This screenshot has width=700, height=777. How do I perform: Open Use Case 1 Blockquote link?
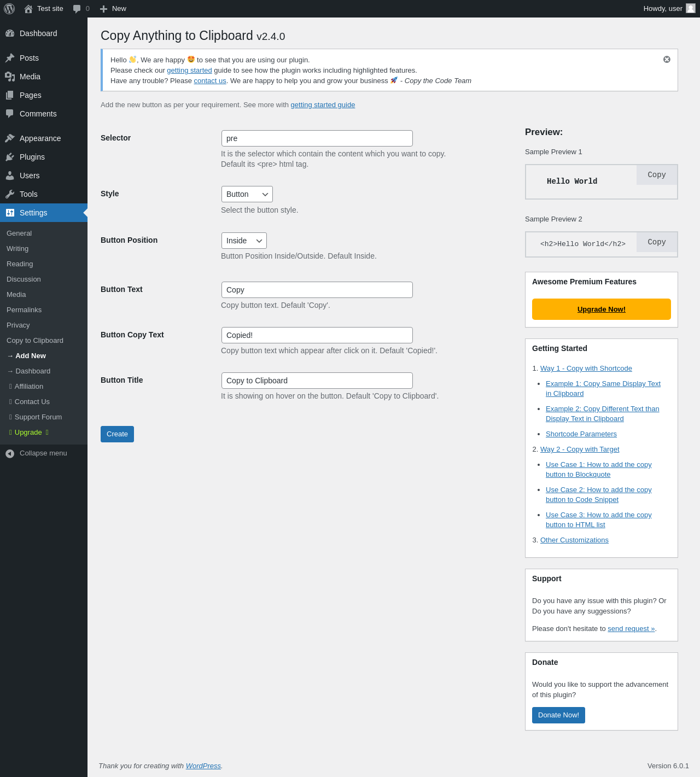tap(599, 470)
